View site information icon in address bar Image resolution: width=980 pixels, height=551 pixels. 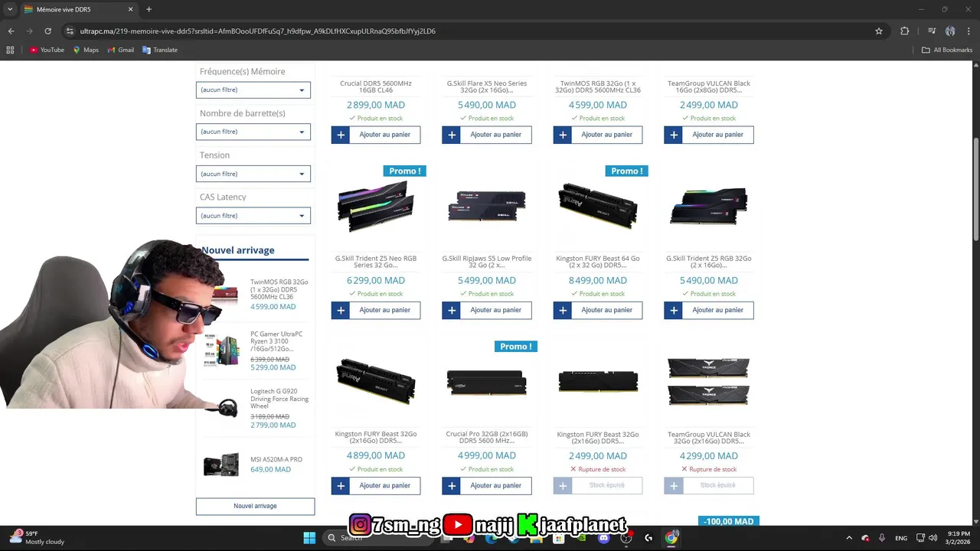[x=70, y=31]
